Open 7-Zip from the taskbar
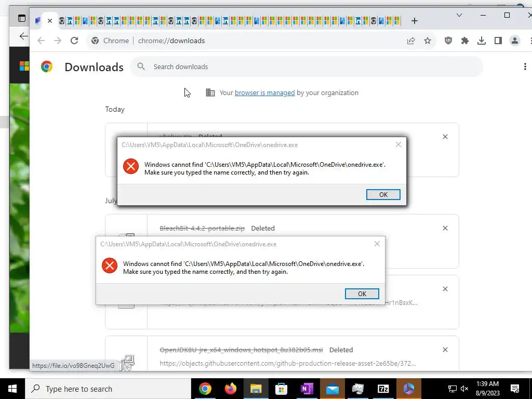 click(x=383, y=389)
